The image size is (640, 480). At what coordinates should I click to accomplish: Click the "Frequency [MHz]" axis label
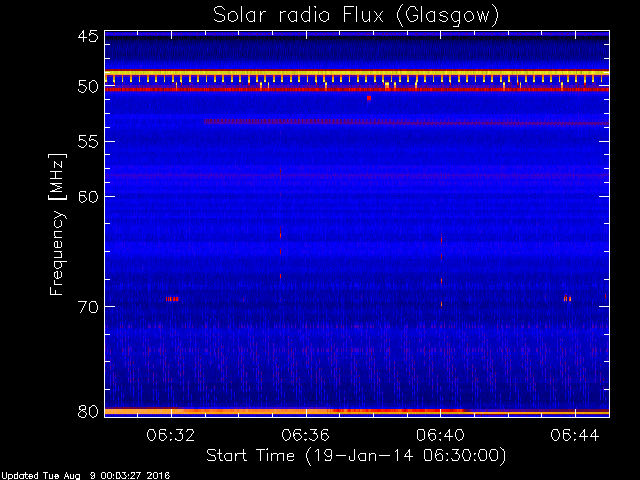[57, 224]
